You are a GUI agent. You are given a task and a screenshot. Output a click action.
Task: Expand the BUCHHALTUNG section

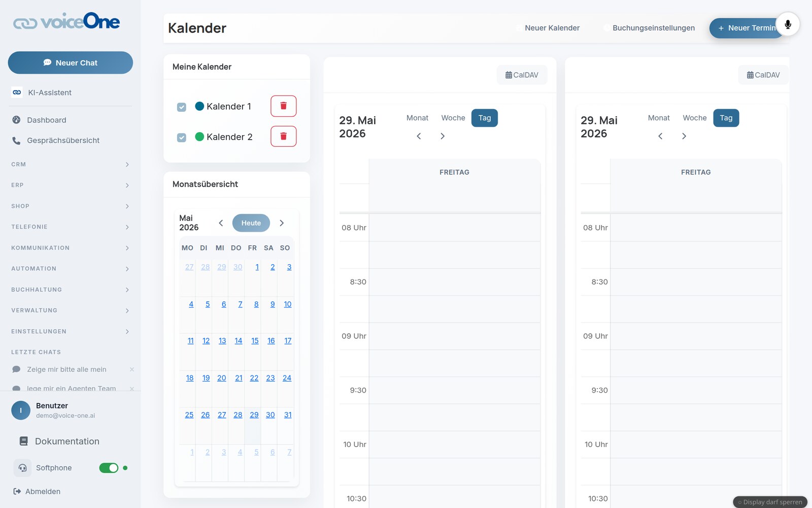click(x=70, y=290)
